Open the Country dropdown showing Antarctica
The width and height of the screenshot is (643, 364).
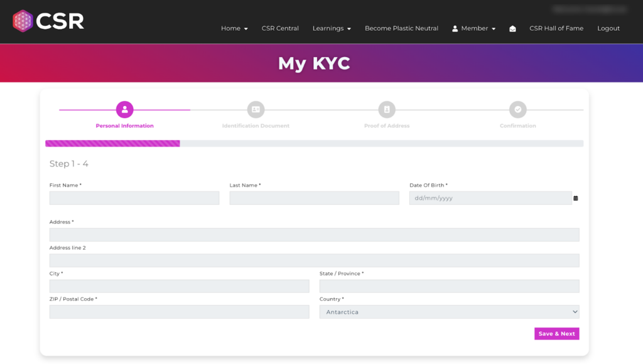(x=449, y=312)
